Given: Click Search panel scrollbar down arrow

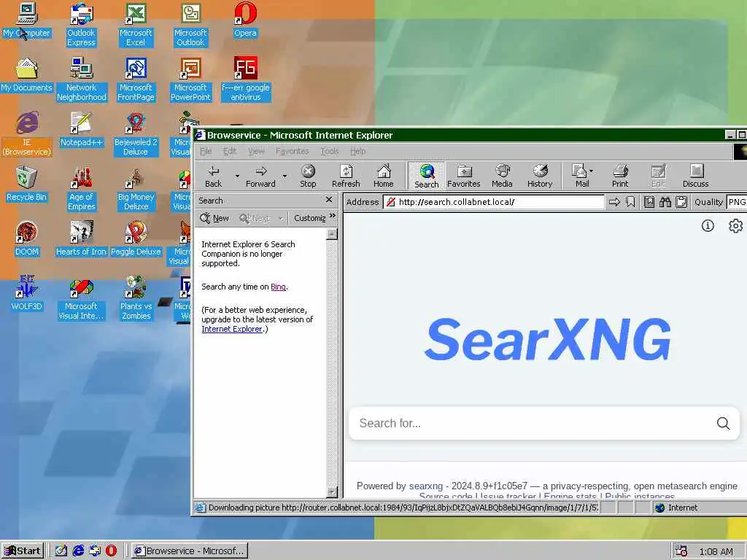Looking at the screenshot, I should 332,492.
